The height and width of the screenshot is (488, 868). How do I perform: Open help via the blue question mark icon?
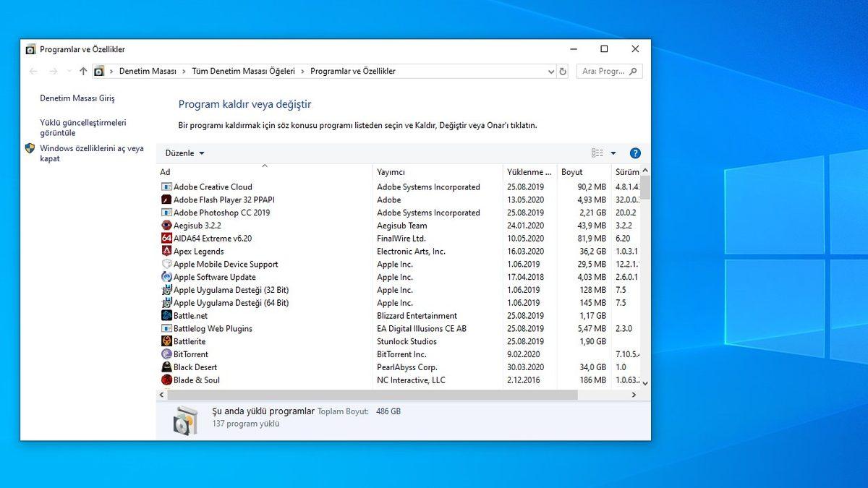tap(634, 153)
